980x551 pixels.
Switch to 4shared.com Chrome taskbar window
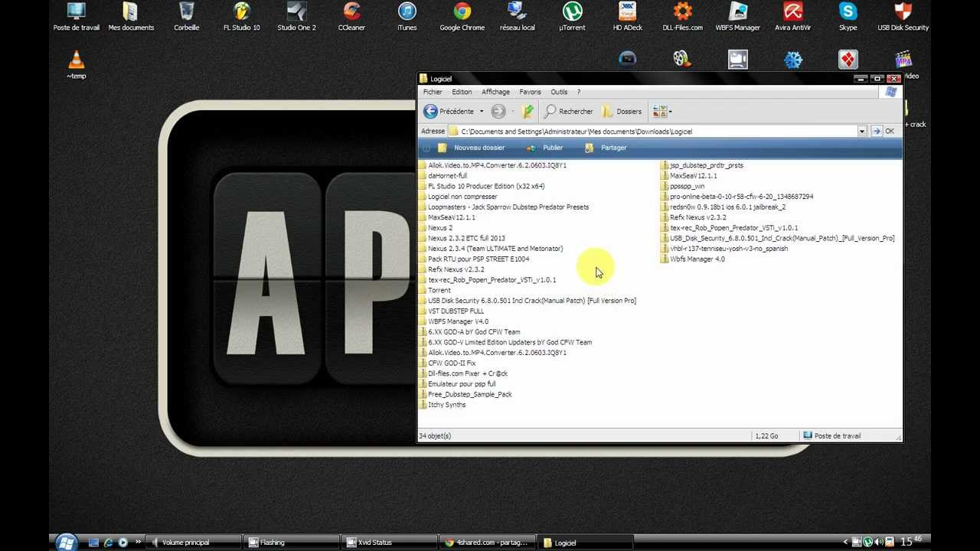pos(486,543)
